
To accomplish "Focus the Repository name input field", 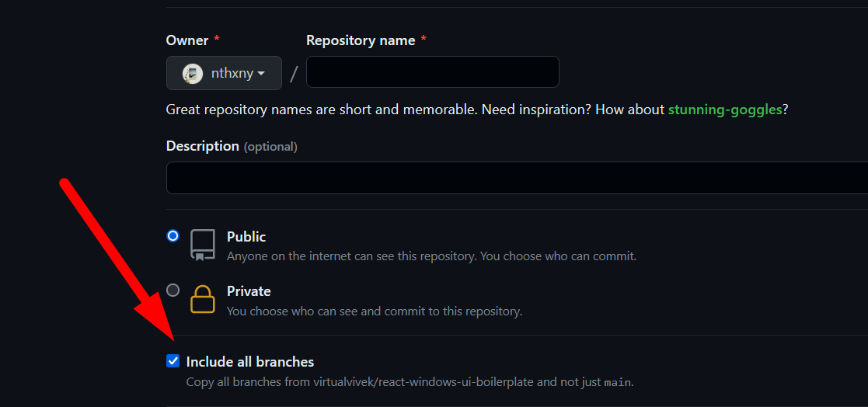I will [x=432, y=72].
